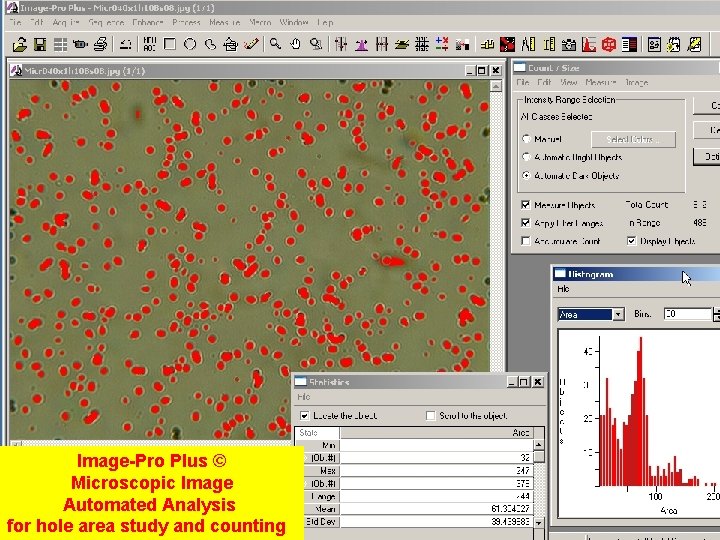
Task: Uncheck the Display Objects checkbox
Action: coord(632,241)
